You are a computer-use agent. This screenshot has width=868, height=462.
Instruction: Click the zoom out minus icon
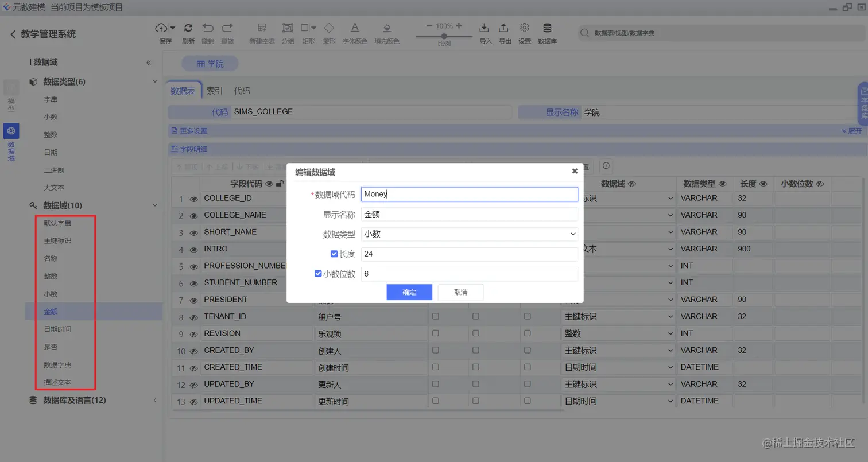pyautogui.click(x=429, y=26)
